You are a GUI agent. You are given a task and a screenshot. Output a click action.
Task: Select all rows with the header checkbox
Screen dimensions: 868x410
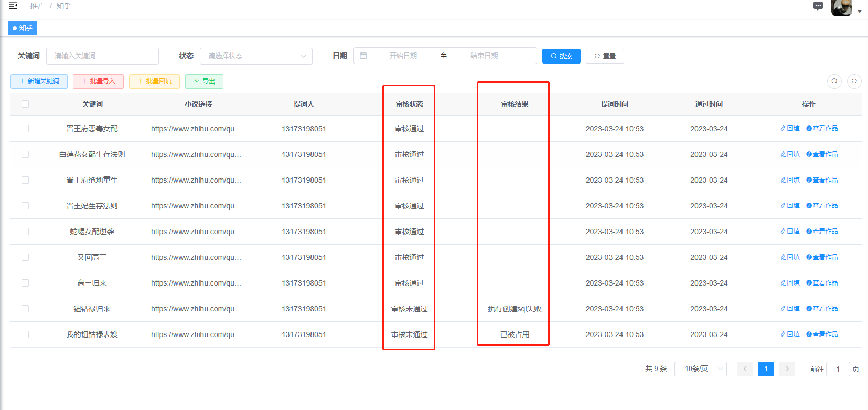(x=25, y=104)
